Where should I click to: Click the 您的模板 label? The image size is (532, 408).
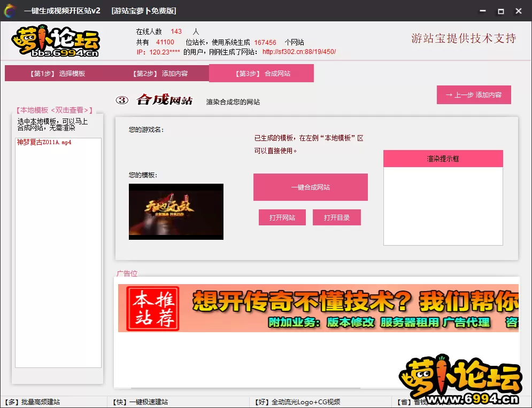[x=143, y=175]
